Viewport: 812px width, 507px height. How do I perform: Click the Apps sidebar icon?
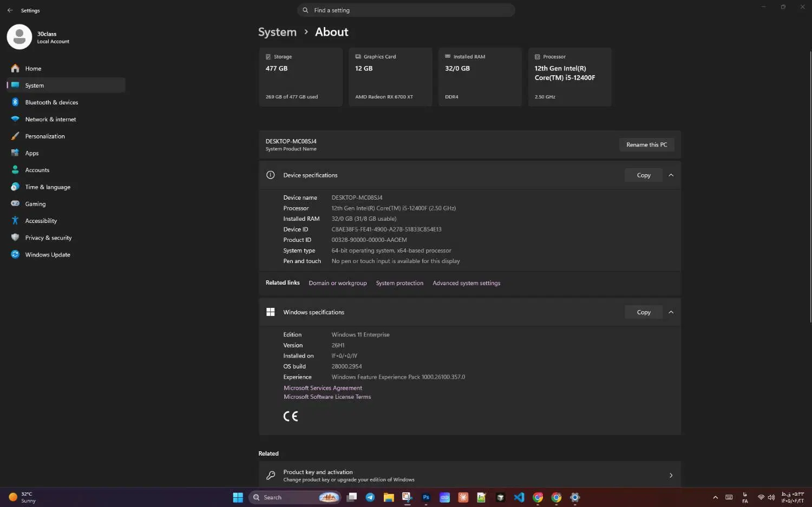pyautogui.click(x=15, y=153)
